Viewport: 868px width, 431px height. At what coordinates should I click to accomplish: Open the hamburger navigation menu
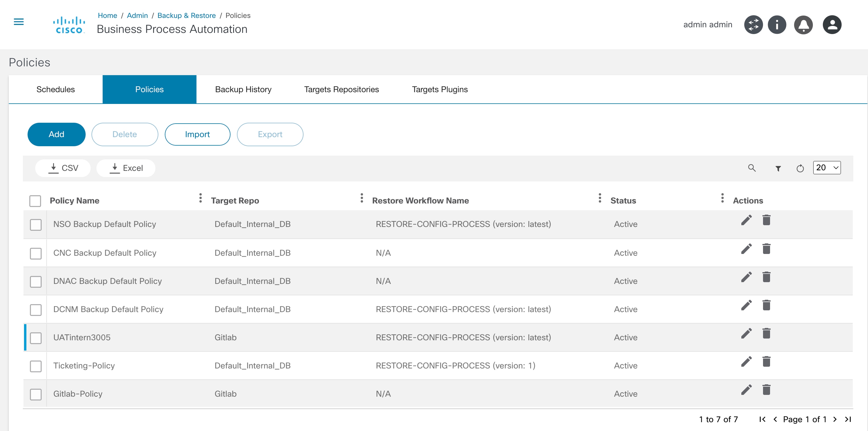point(18,22)
